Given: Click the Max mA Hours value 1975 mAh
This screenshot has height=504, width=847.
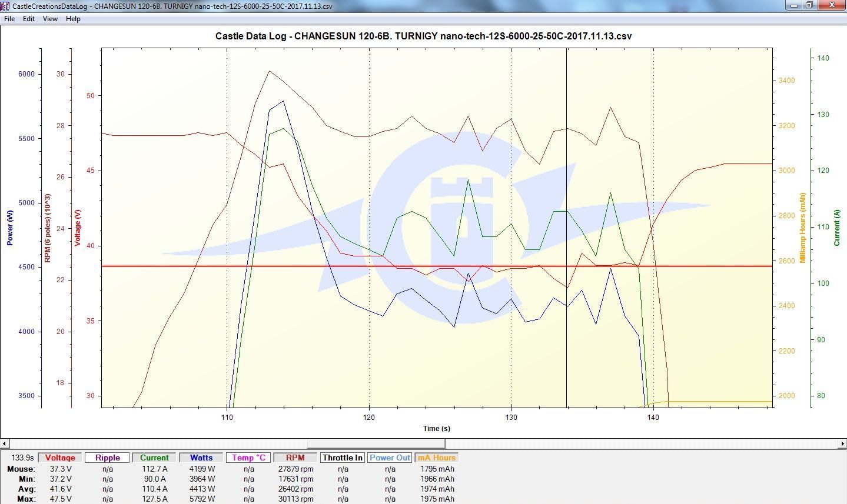Looking at the screenshot, I should coord(437,499).
